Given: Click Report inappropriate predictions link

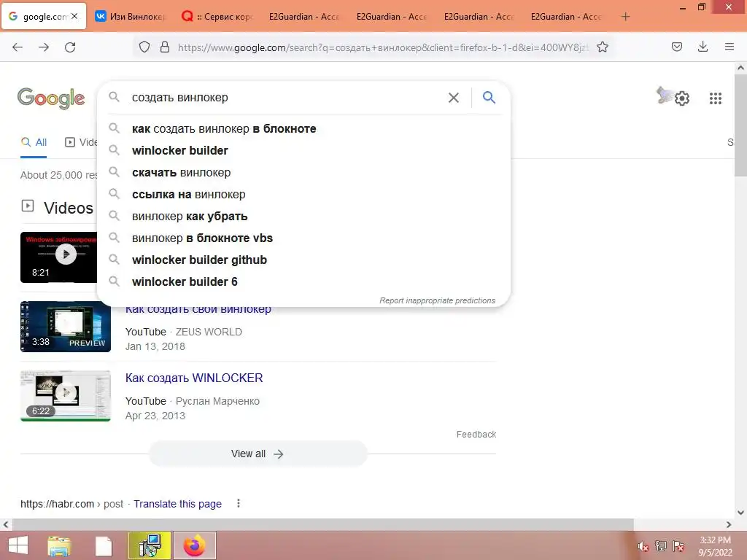Looking at the screenshot, I should [438, 300].
